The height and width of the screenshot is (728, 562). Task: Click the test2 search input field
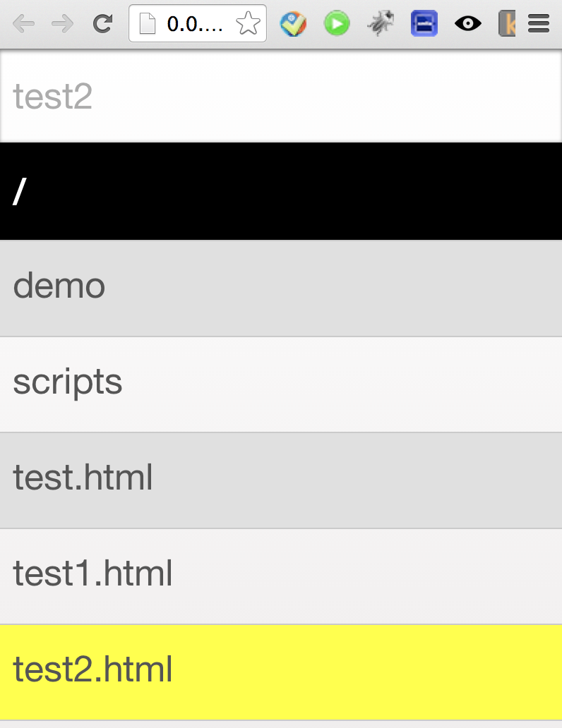(281, 96)
